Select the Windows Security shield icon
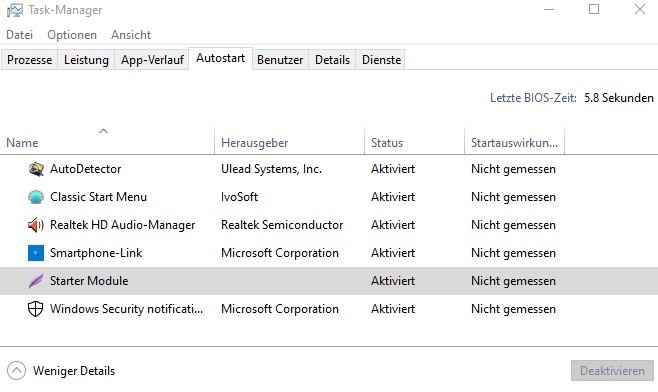 pos(36,309)
